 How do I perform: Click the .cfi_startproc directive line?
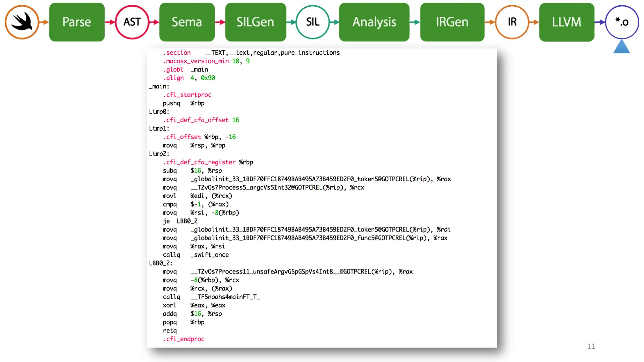(x=187, y=95)
